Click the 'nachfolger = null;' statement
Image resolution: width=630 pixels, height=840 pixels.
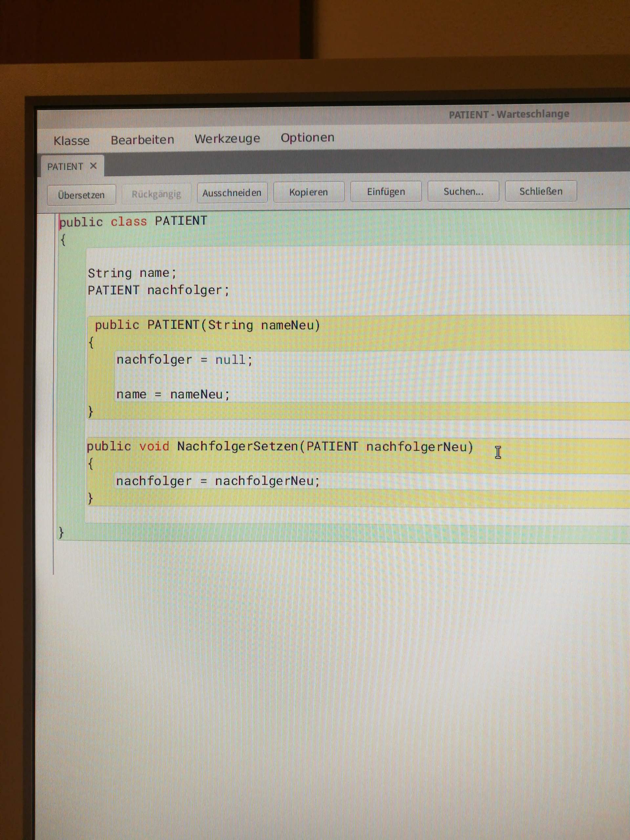[x=184, y=360]
